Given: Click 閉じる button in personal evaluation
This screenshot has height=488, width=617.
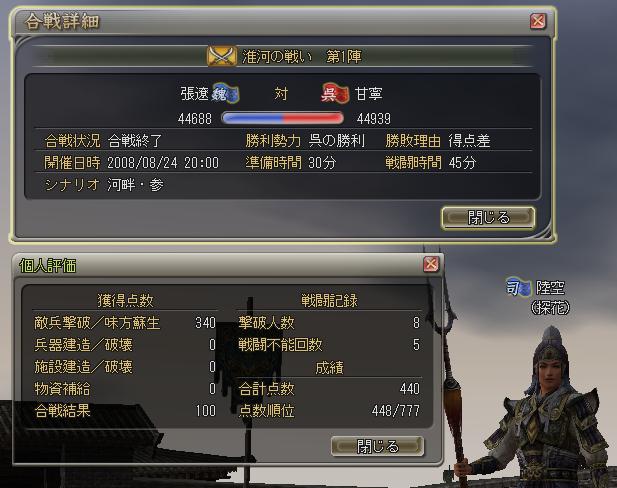Looking at the screenshot, I should point(377,446).
